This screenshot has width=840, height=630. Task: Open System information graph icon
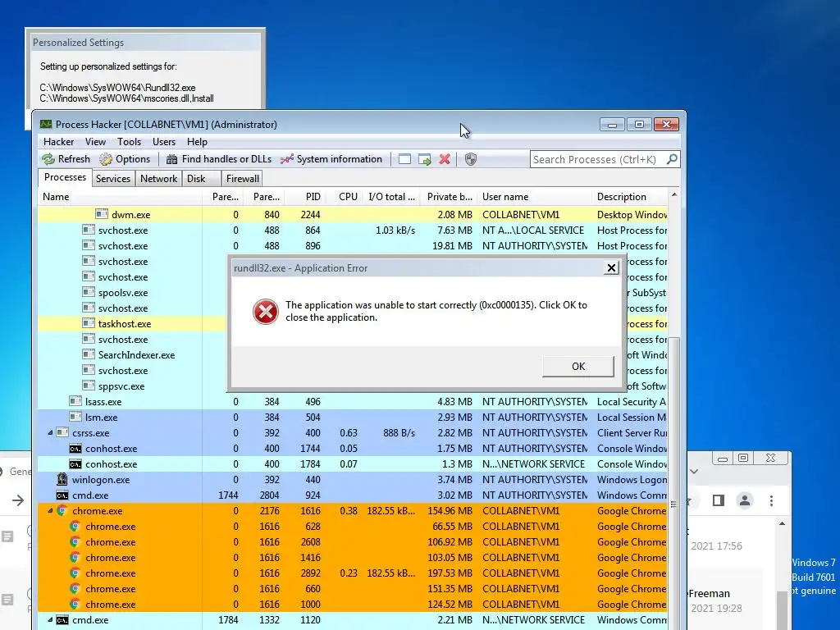tap(287, 159)
